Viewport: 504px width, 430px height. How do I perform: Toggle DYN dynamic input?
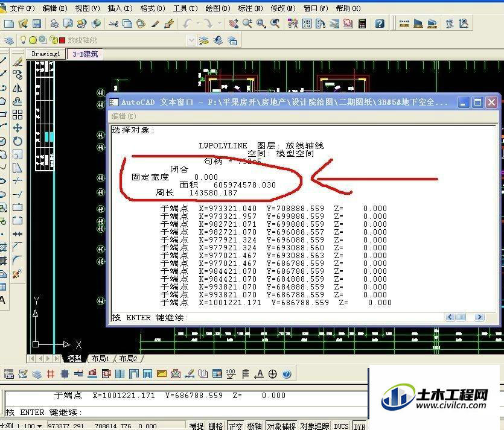(x=359, y=426)
